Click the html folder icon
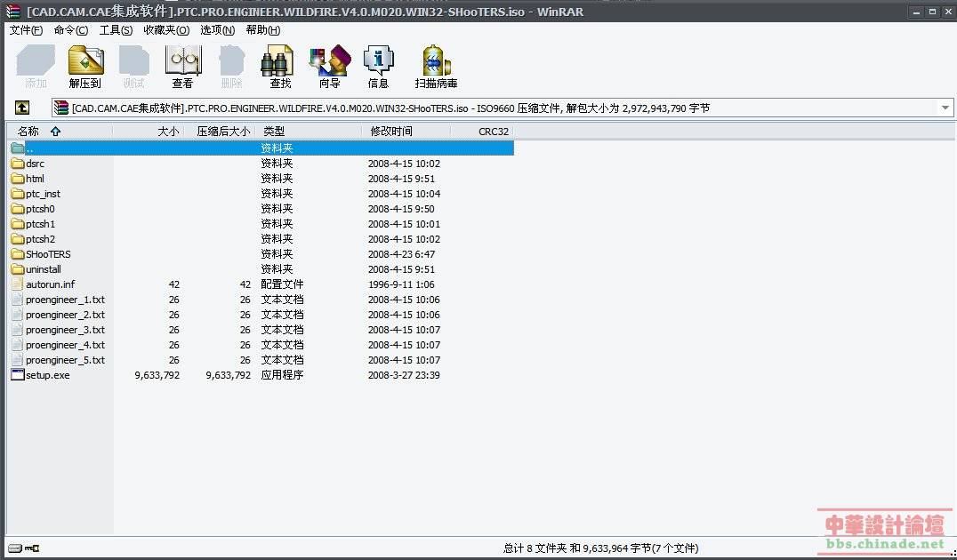The image size is (957, 560). tap(18, 179)
